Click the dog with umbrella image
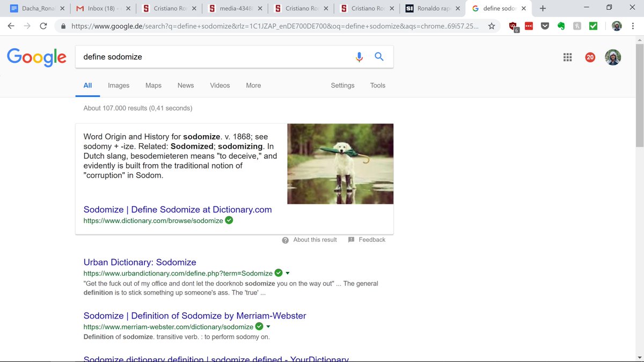This screenshot has height=362, width=644. click(340, 164)
